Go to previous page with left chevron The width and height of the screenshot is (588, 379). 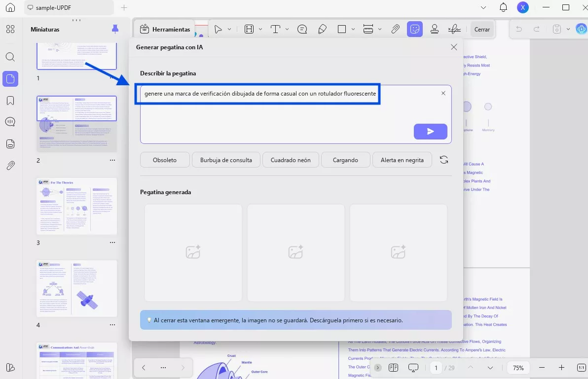coord(144,368)
